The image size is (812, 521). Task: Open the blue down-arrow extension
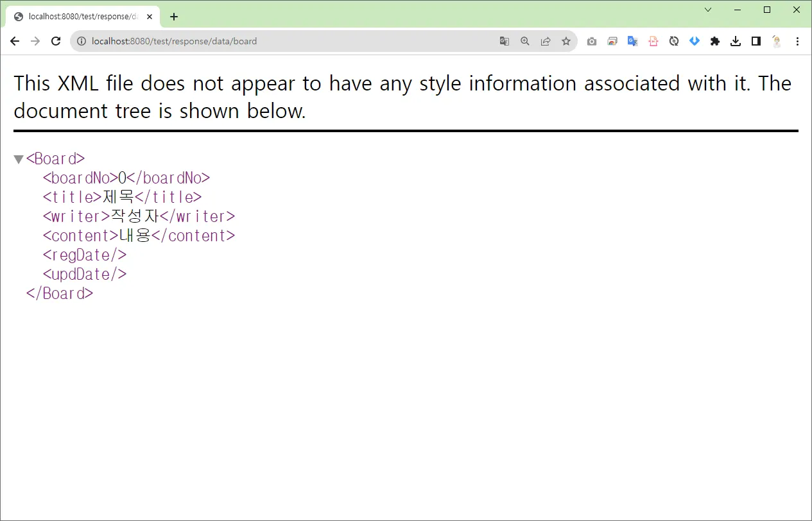tap(695, 41)
